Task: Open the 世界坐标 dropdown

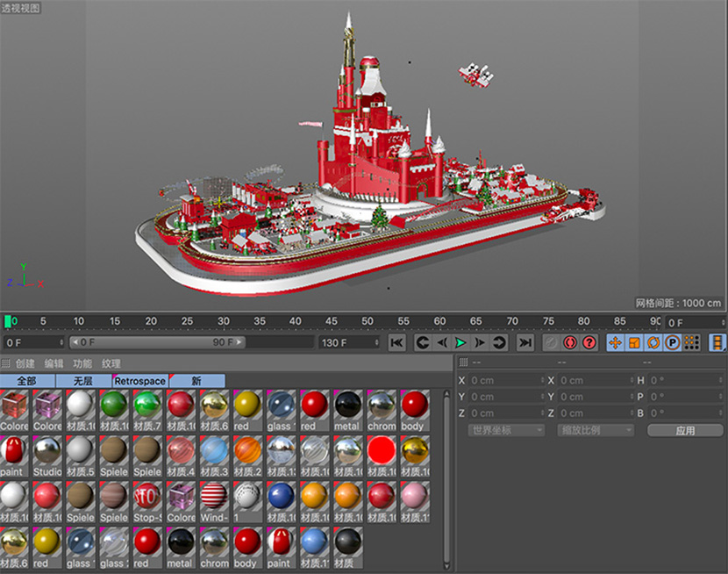Action: (506, 430)
